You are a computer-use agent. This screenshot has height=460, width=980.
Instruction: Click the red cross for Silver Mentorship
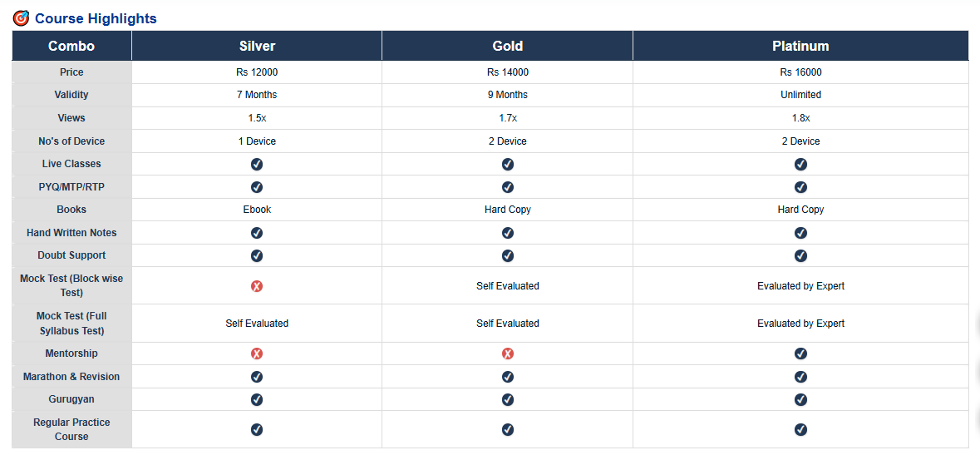coord(257,354)
